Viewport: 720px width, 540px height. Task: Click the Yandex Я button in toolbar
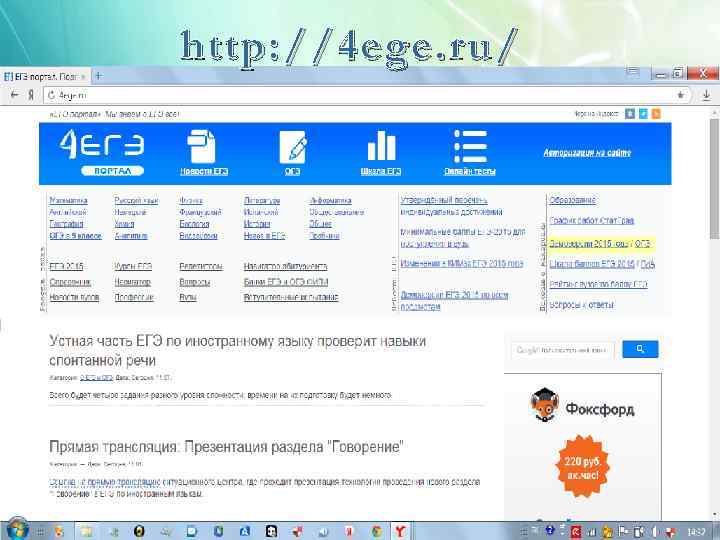[x=31, y=95]
